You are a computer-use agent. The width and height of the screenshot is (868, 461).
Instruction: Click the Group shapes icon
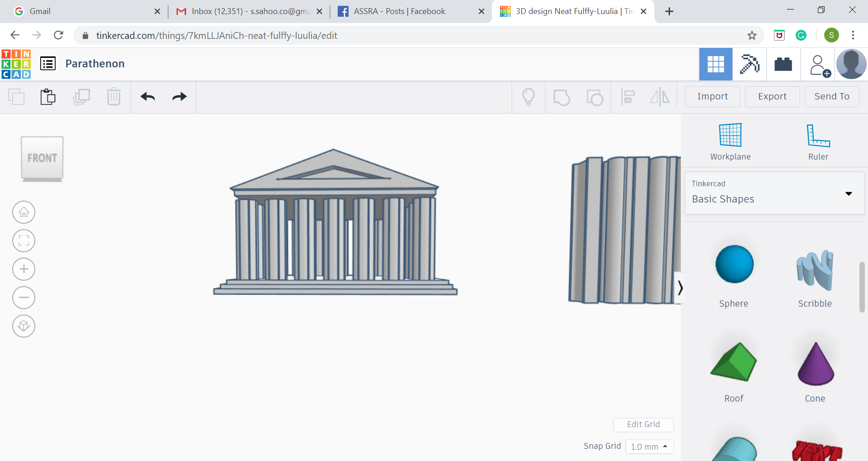click(561, 97)
